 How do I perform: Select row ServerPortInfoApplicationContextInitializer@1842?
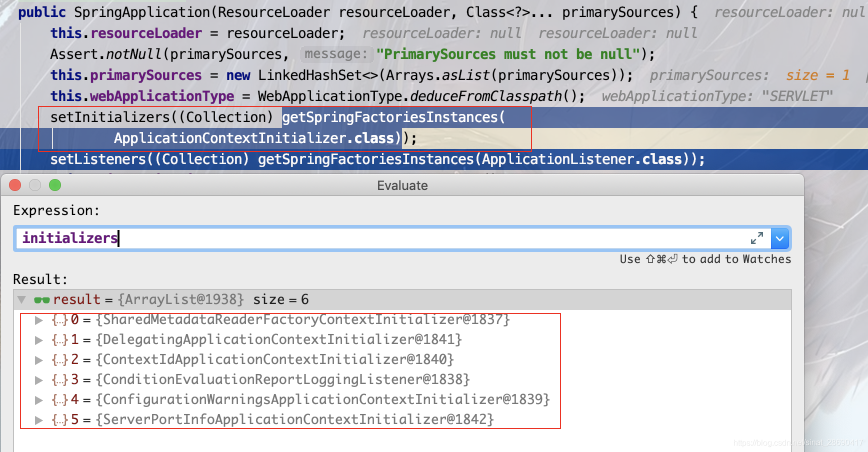point(402,419)
